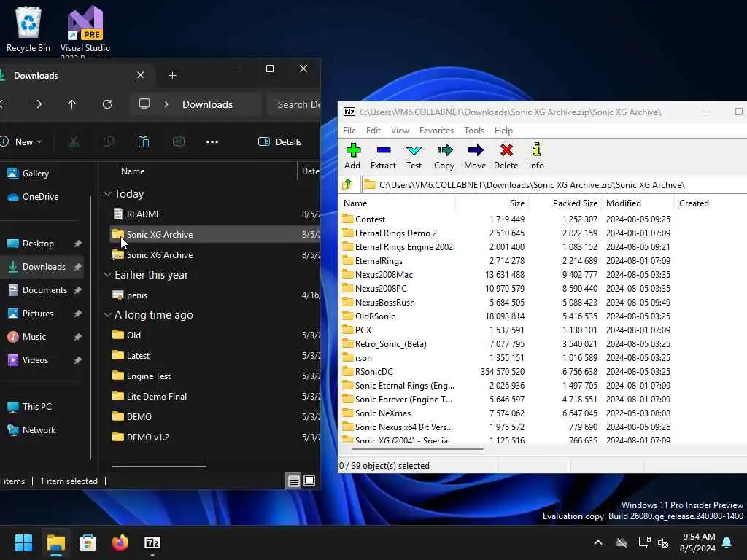Open the Windows Start menu

coord(23,542)
